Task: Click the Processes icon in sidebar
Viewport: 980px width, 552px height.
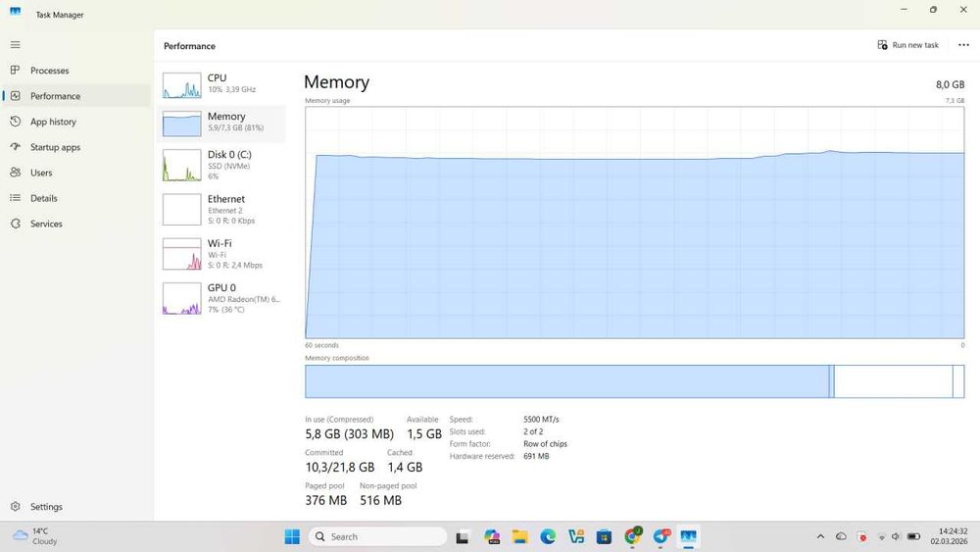Action: (x=15, y=70)
